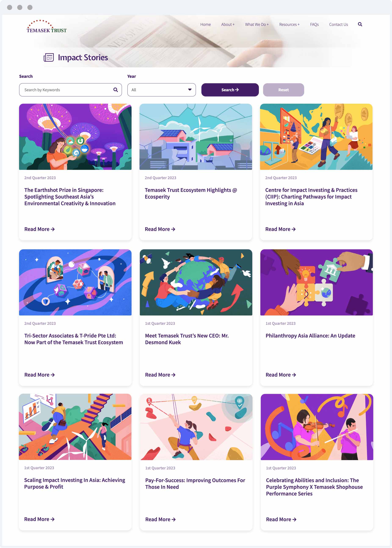The image size is (392, 548).
Task: Expand the Resources + menu
Action: coord(289,24)
